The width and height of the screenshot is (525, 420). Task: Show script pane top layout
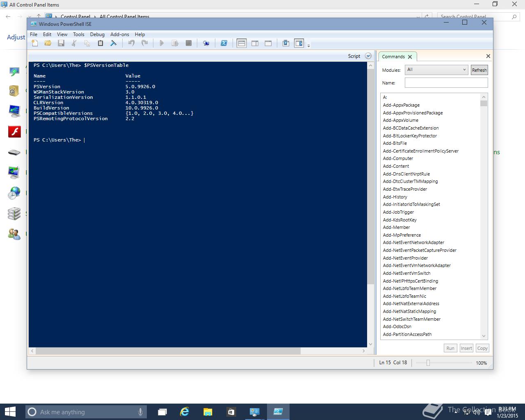(242, 43)
